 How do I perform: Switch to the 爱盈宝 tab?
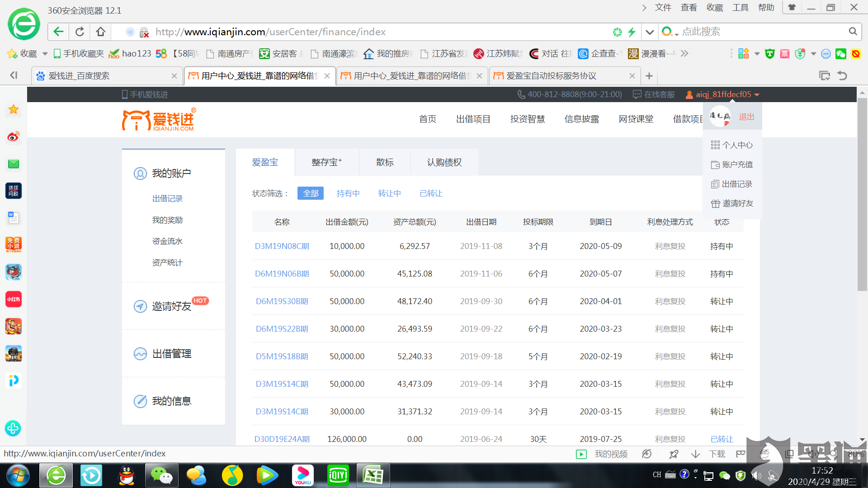point(265,162)
